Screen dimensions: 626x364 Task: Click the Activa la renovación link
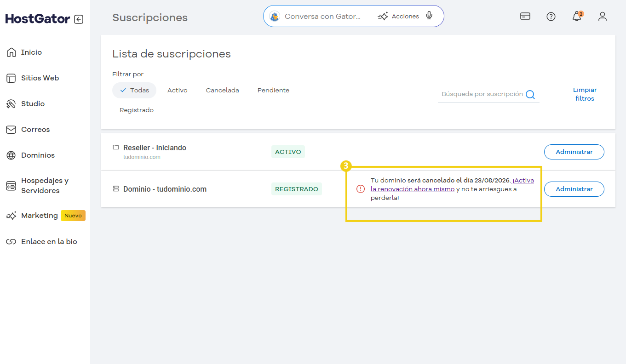[412, 189]
